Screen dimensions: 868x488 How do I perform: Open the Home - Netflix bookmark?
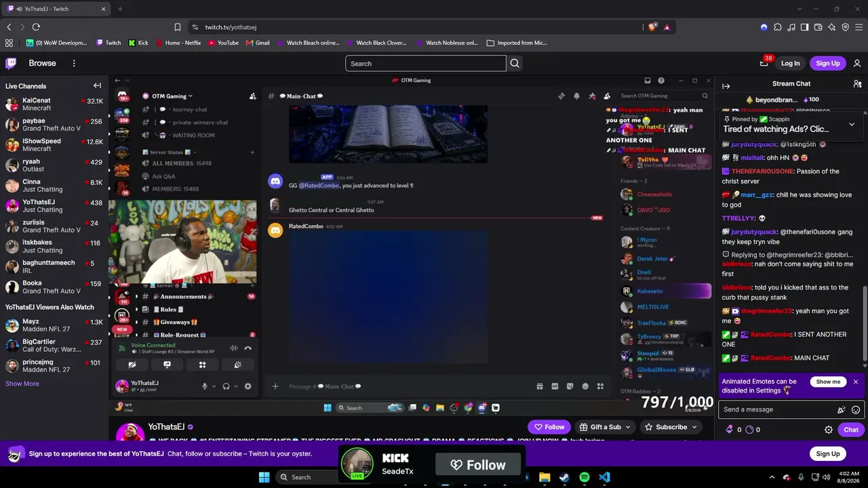click(178, 43)
